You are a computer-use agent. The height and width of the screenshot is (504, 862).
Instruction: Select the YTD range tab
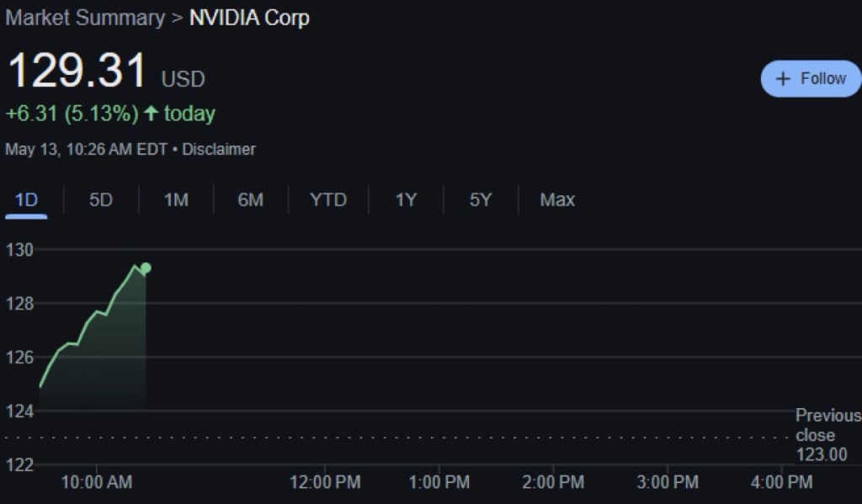[327, 199]
